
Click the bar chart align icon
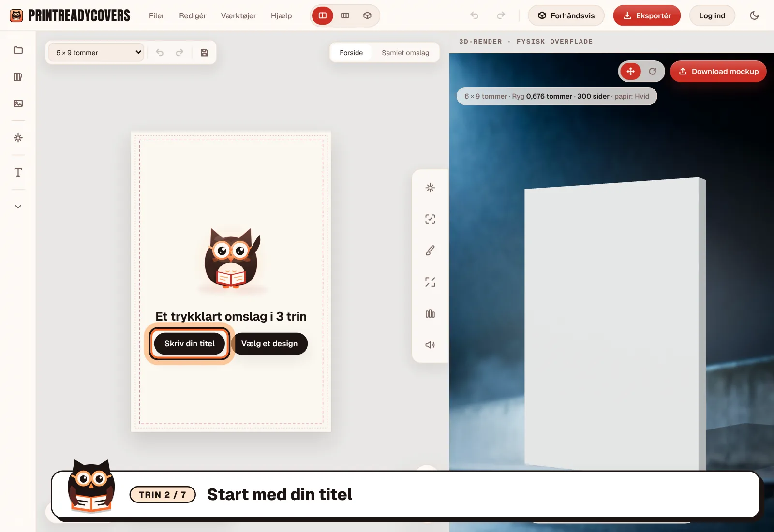coord(430,313)
